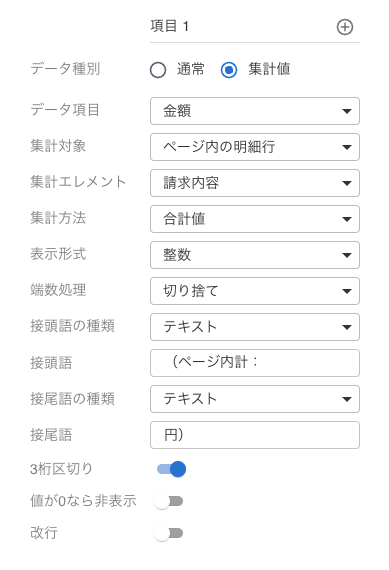Enable the 値が0なら非表示 toggle
The height and width of the screenshot is (570, 389).
pyautogui.click(x=168, y=501)
